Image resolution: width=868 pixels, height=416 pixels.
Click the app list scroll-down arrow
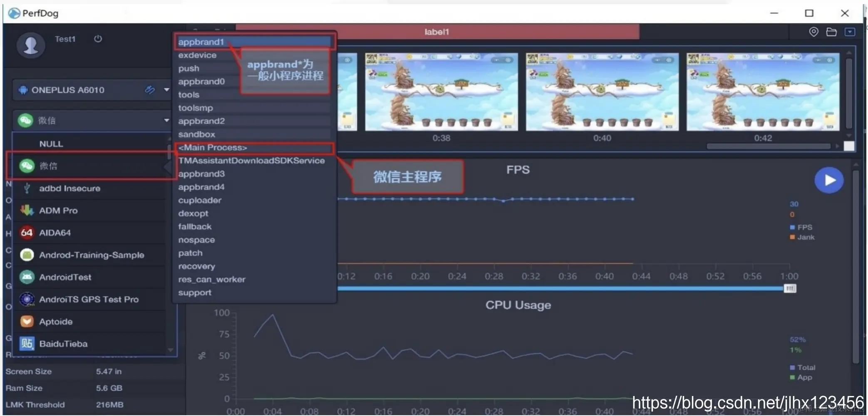click(170, 350)
